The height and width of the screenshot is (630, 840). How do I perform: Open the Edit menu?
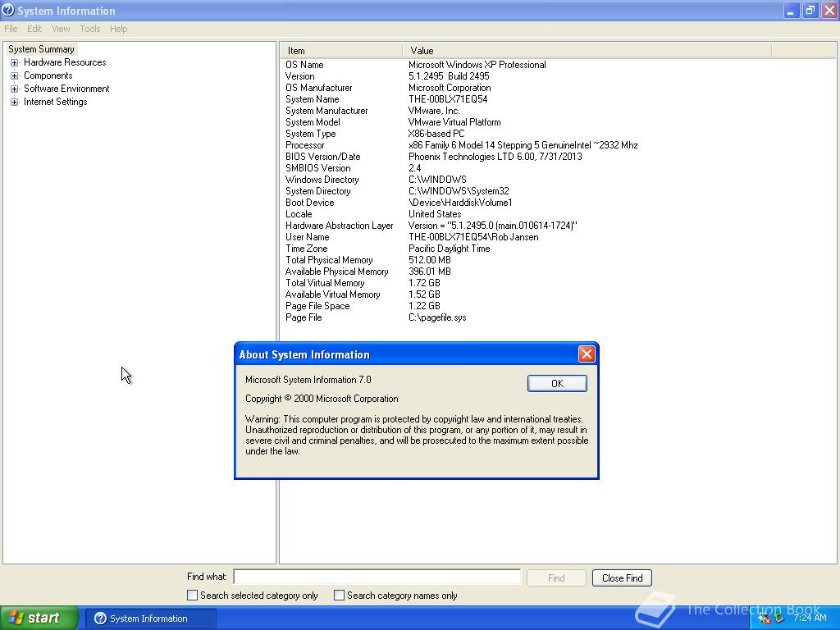coord(34,29)
